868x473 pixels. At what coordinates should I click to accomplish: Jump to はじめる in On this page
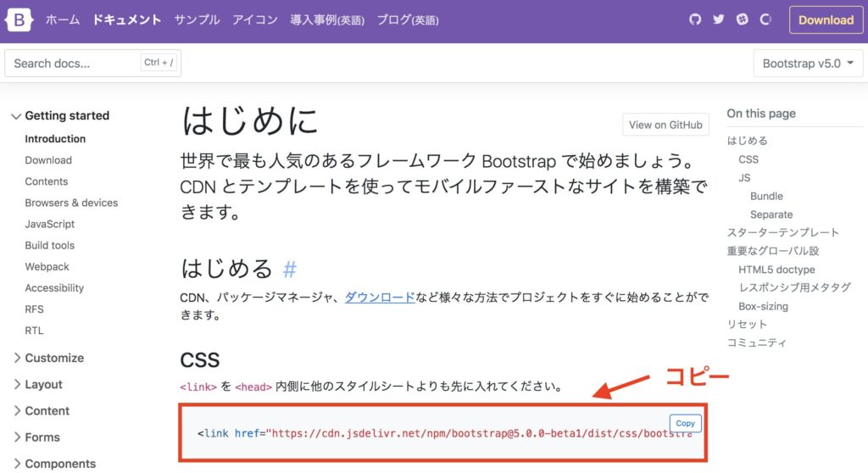tap(748, 141)
